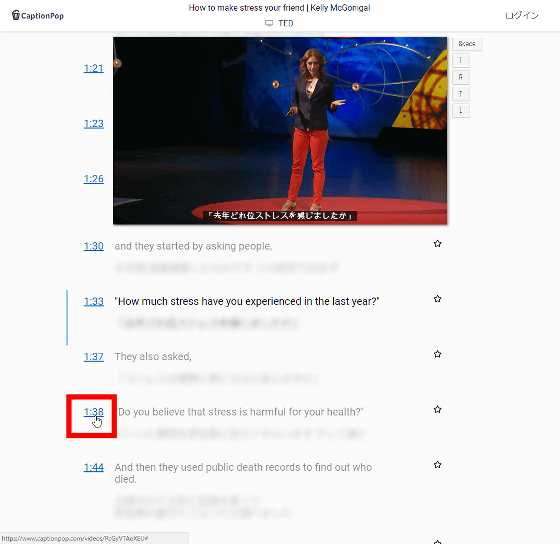Reveal blurred translation under 'They also asked'
Viewport: 560px width, 544px height.
(218, 378)
